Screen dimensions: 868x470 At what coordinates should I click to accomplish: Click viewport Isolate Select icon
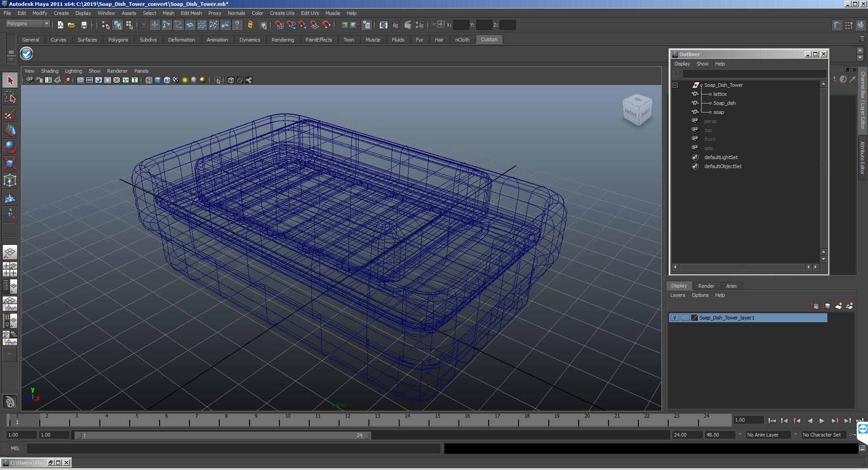(217, 80)
